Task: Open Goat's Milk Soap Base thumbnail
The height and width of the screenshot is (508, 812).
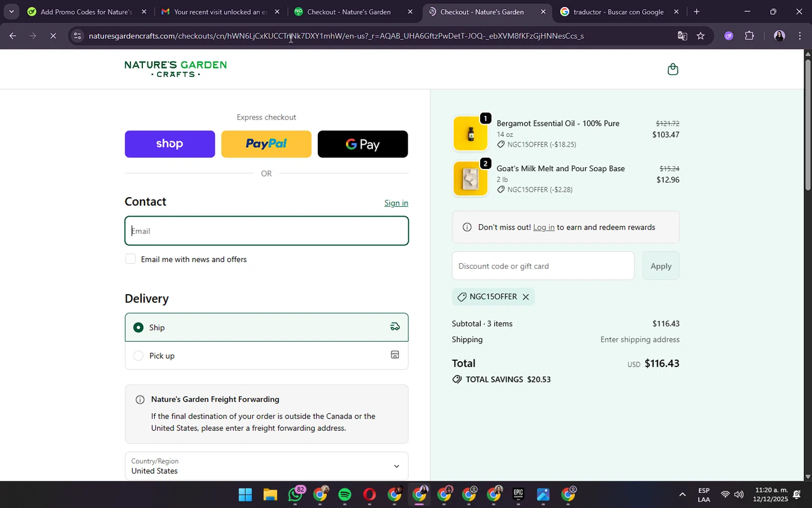Action: click(470, 179)
